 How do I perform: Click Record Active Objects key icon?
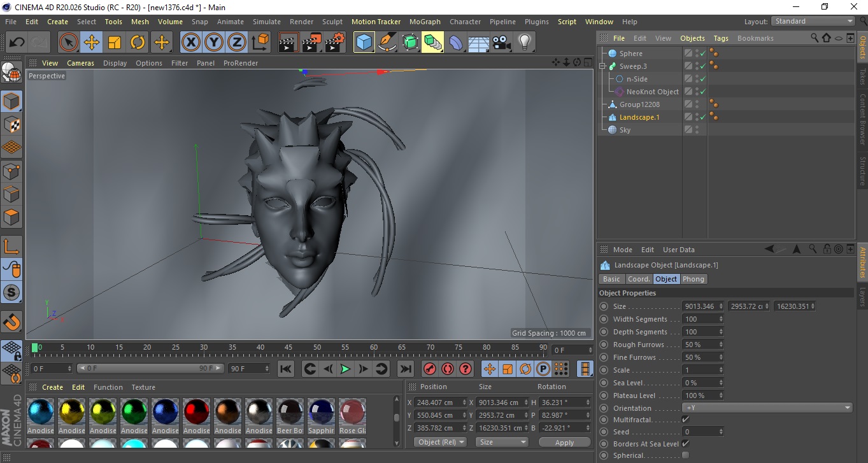(430, 369)
